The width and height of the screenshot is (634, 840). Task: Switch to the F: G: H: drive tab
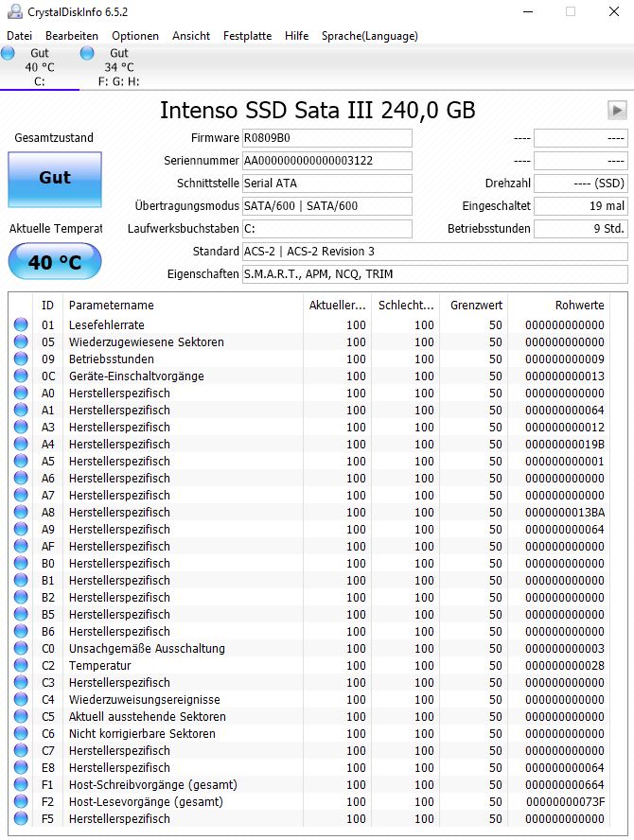pyautogui.click(x=119, y=67)
